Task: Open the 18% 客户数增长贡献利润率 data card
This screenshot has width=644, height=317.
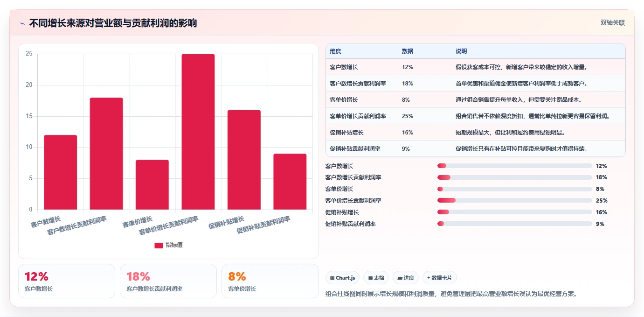Action: click(x=168, y=281)
